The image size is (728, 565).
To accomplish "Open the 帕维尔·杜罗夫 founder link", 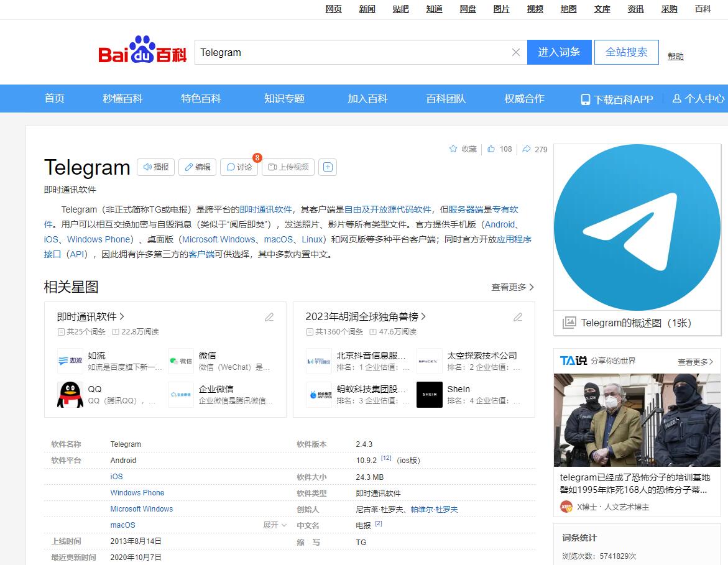I will tap(434, 509).
